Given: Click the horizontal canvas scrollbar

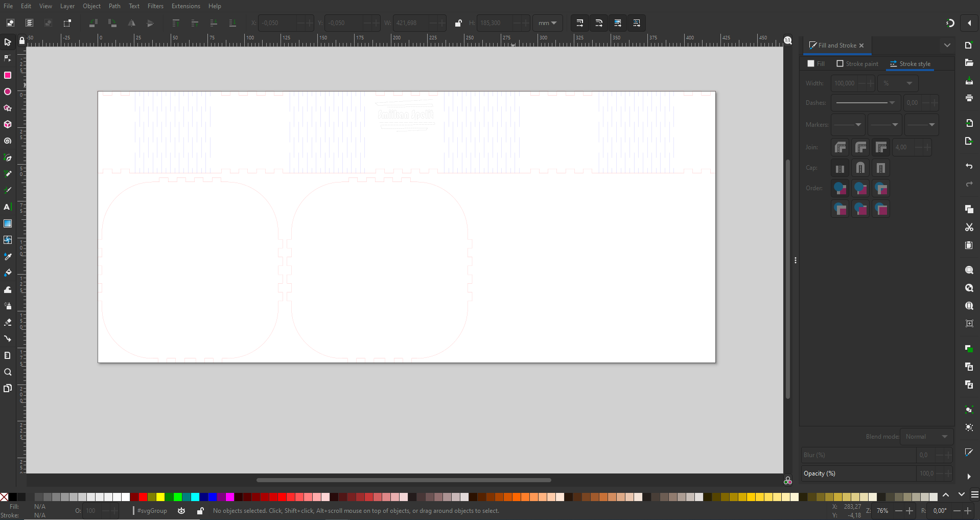Looking at the screenshot, I should (404, 480).
